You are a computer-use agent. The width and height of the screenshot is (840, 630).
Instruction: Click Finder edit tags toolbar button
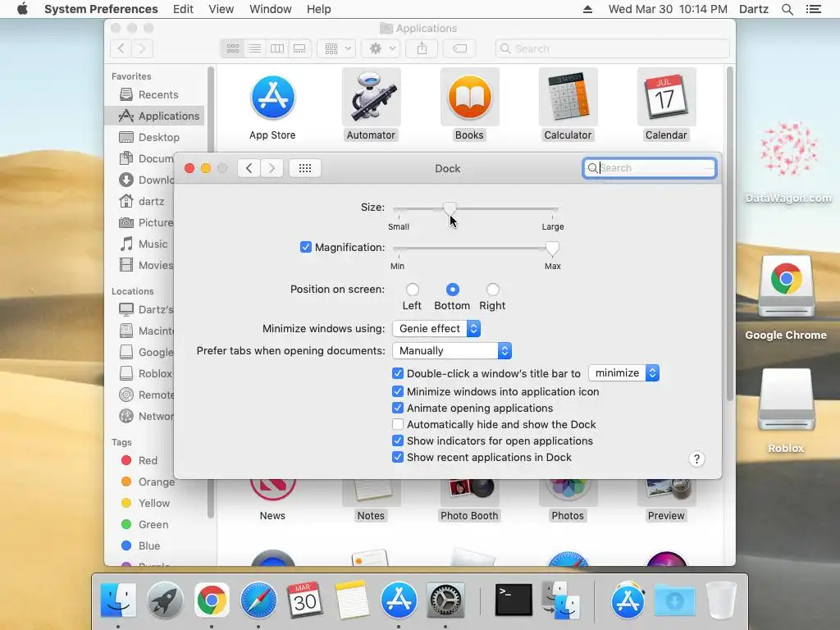click(x=459, y=48)
